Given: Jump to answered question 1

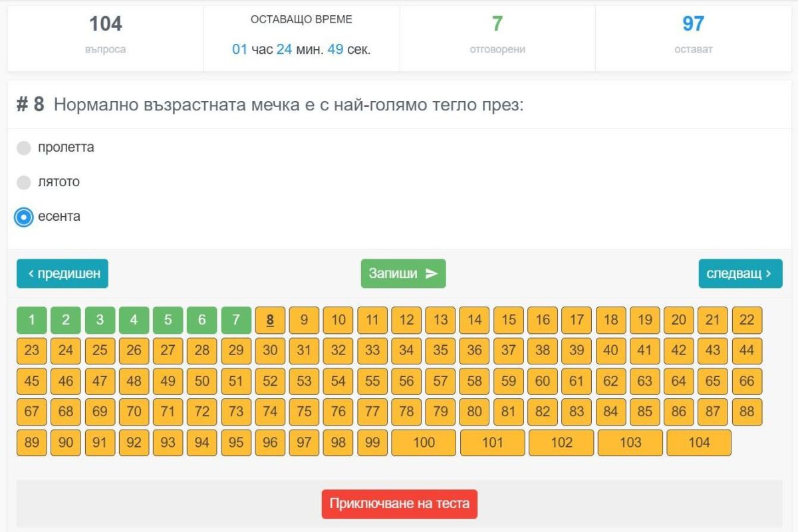Looking at the screenshot, I should tap(32, 320).
